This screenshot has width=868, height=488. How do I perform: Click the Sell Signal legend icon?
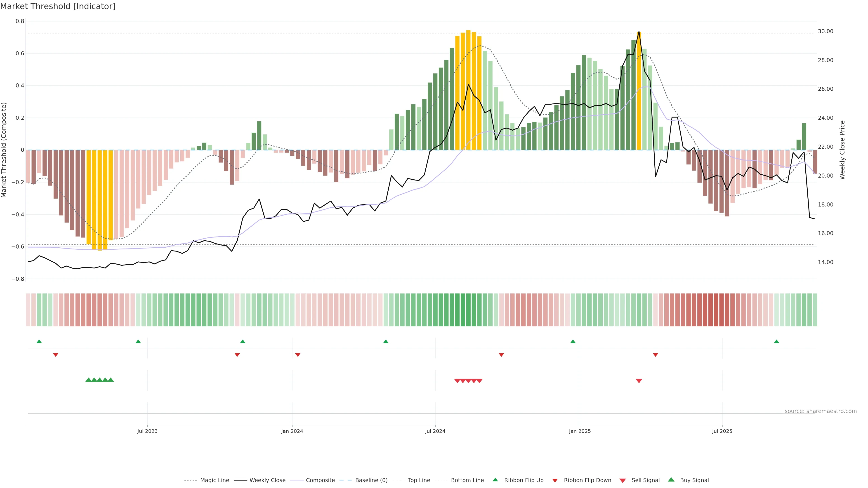pyautogui.click(x=623, y=481)
